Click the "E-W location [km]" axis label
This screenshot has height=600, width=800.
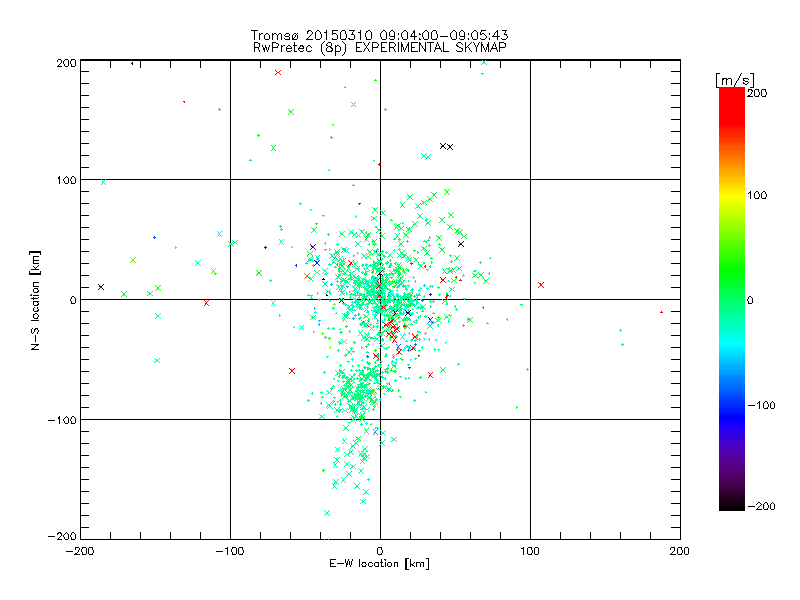379,564
